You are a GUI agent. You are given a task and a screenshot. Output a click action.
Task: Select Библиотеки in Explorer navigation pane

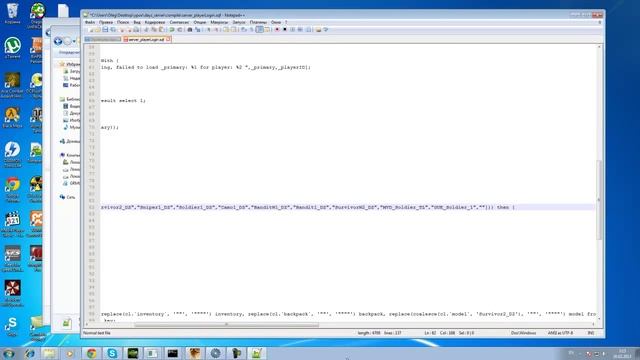[x=70, y=99]
